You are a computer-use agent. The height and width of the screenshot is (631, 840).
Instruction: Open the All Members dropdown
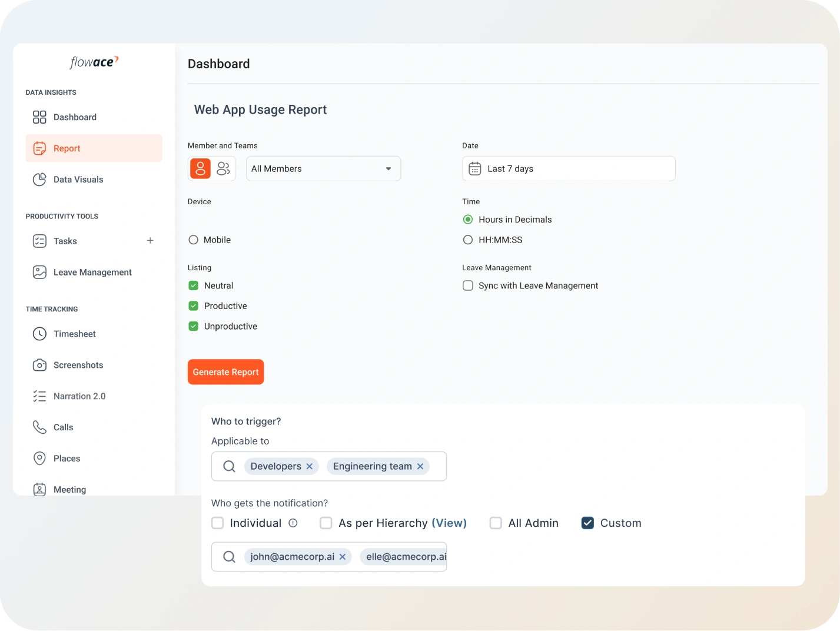click(x=323, y=169)
